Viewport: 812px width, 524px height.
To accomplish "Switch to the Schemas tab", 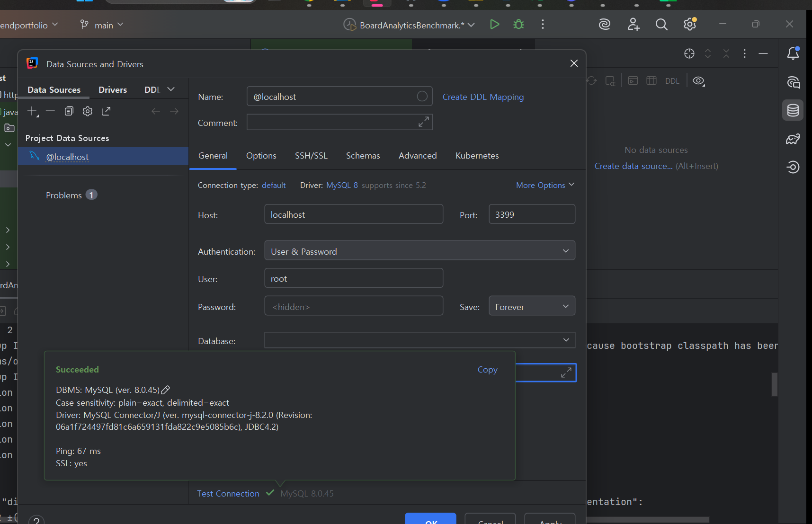I will tap(363, 156).
